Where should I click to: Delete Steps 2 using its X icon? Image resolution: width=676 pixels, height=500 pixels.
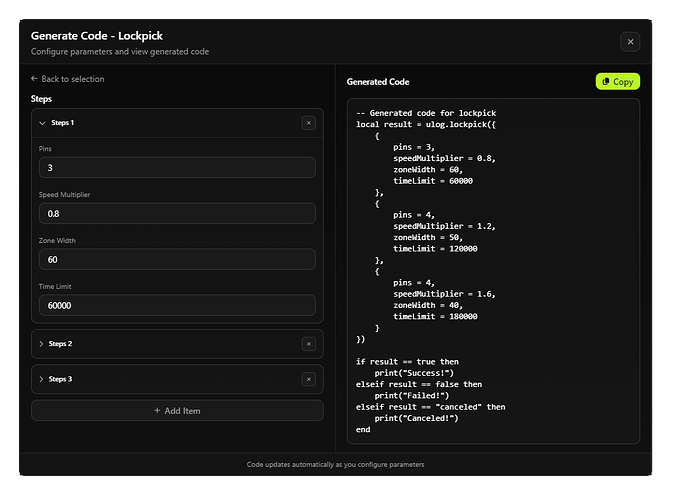pos(308,344)
